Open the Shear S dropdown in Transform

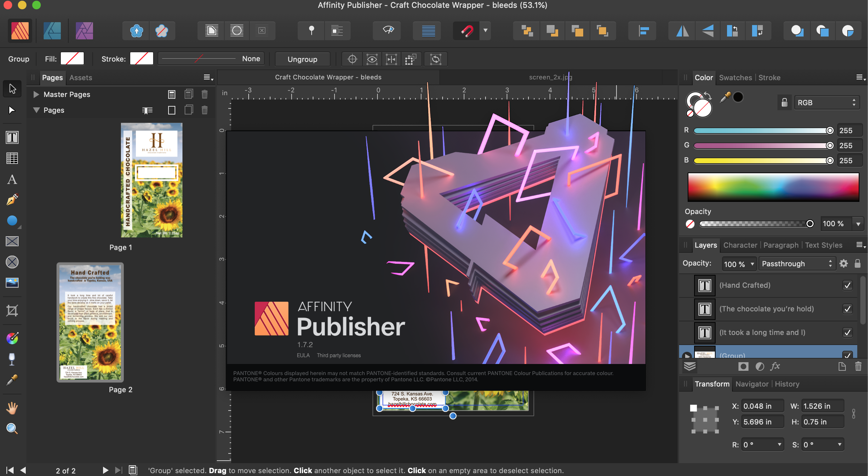(x=839, y=445)
